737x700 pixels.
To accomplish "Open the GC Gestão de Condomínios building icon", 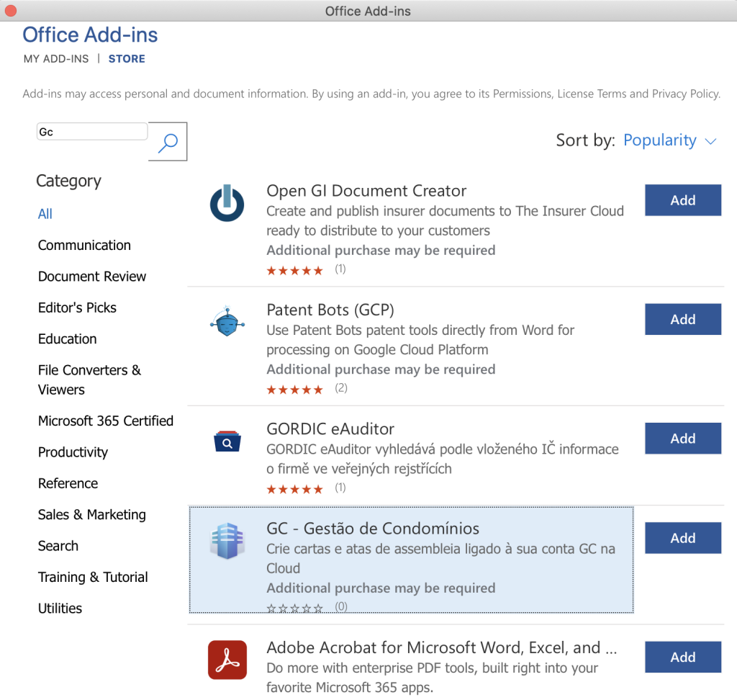I will (x=227, y=541).
